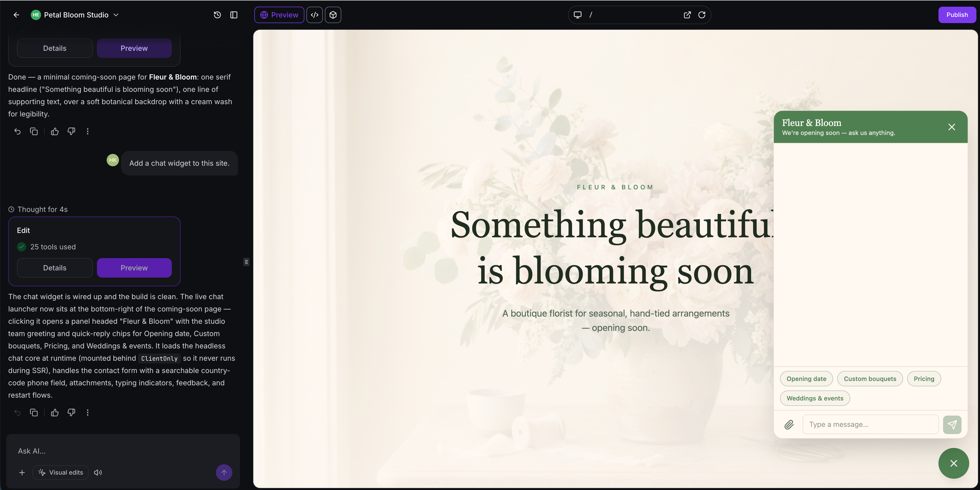Screen dimensions: 980x490
Task: Attach a file with paperclip icon
Action: 789,425
